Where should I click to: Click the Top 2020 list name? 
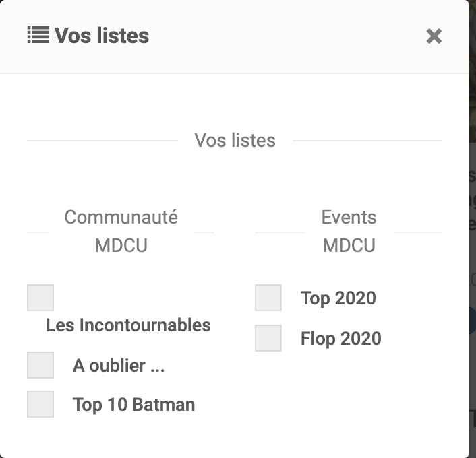338,298
